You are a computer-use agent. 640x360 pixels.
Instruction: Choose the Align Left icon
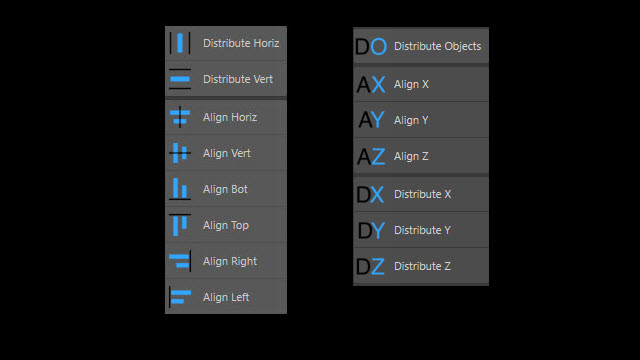pos(180,297)
